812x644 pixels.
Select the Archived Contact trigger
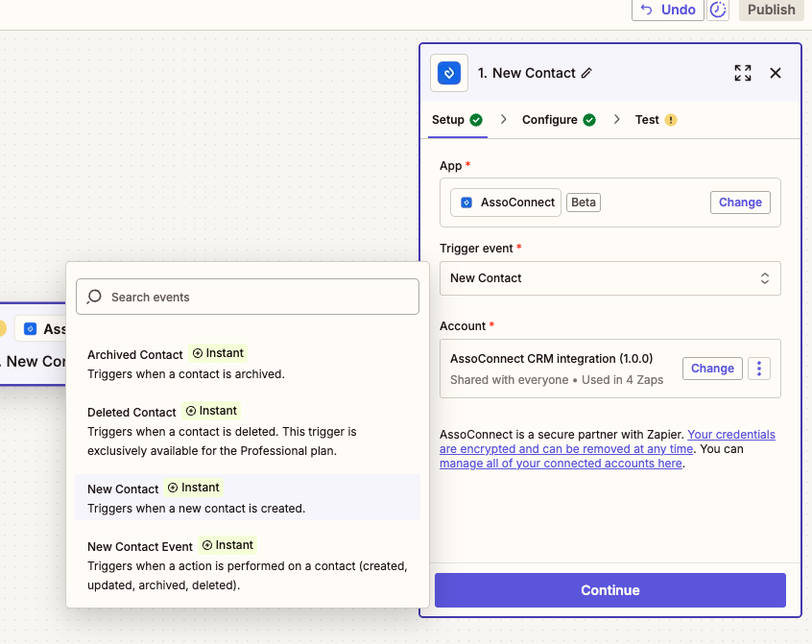[x=248, y=364]
